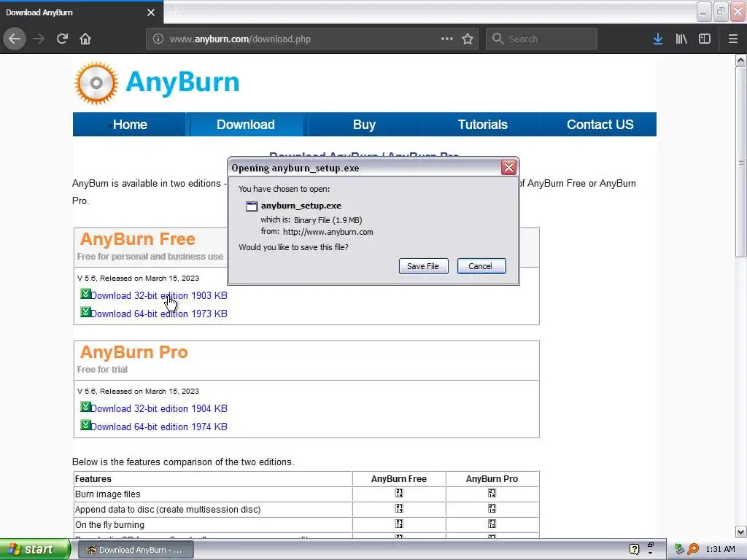Screen dimensions: 747x560
Task: Click 'from: http://www.anyburn.com' dialog text
Action: [317, 232]
